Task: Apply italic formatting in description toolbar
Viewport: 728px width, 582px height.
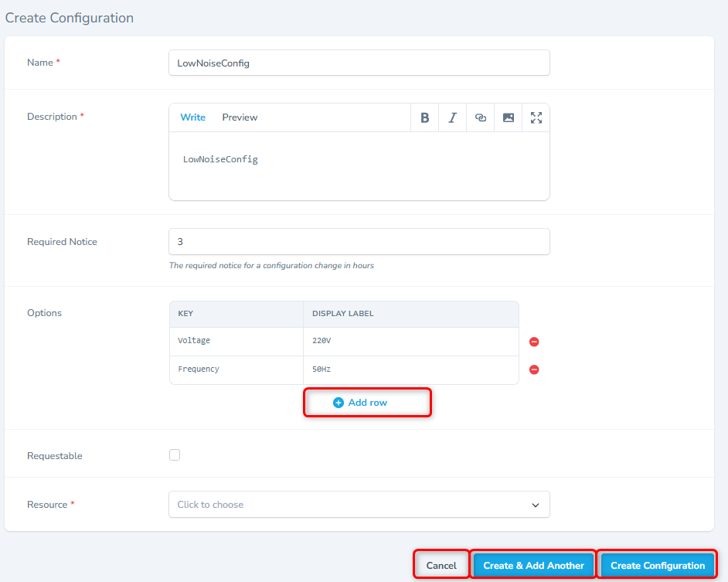Action: [452, 117]
